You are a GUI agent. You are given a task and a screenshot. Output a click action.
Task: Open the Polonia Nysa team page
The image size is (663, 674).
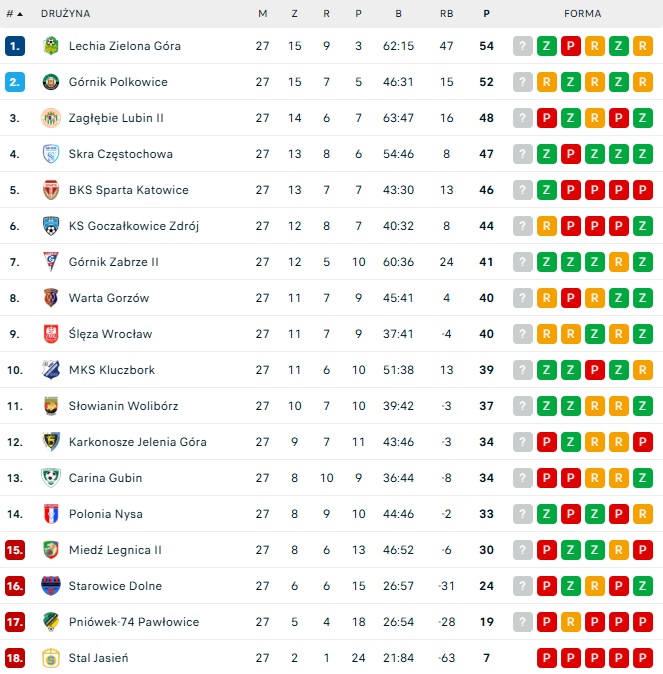click(105, 514)
